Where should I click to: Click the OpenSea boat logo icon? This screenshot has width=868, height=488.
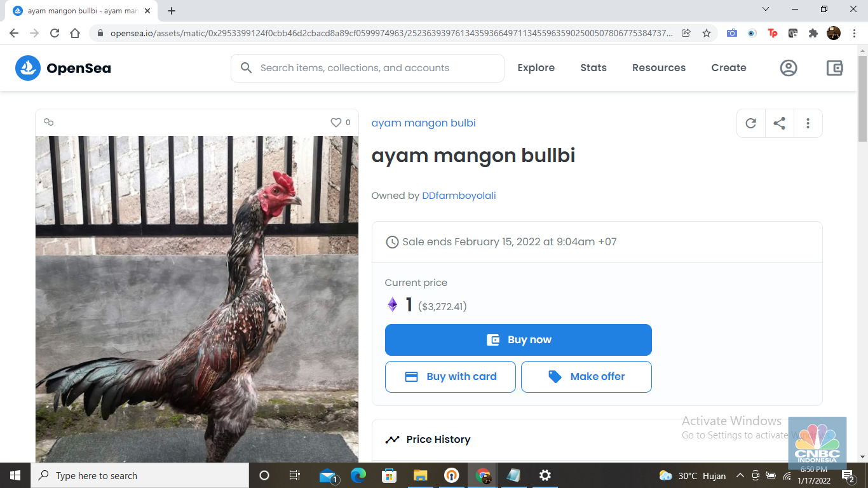(x=28, y=68)
